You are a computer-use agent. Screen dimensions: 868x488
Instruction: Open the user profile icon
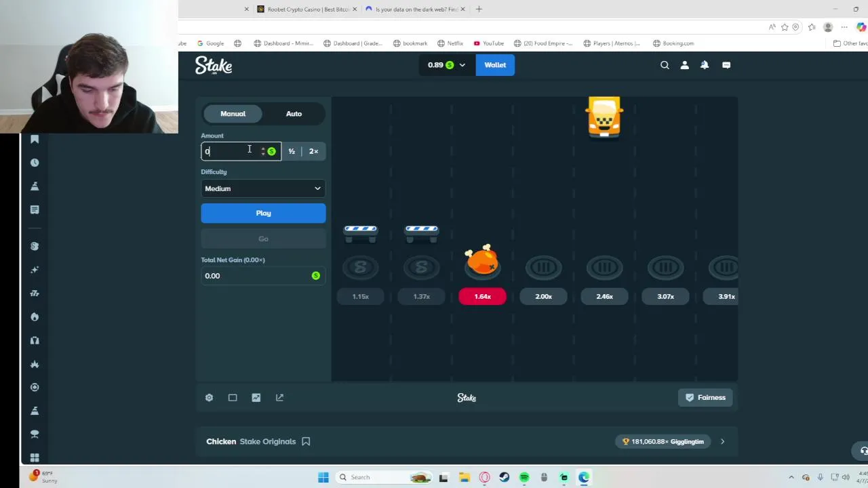pos(684,65)
